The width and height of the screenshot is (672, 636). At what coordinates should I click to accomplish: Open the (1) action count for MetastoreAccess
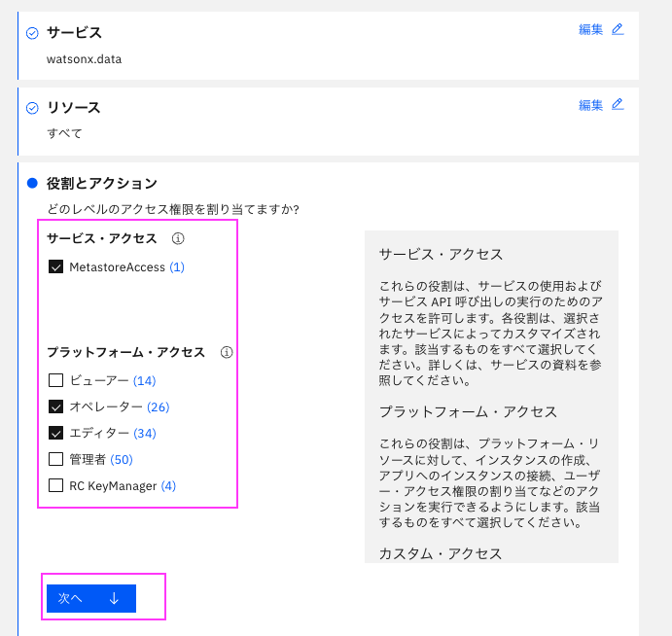[177, 267]
